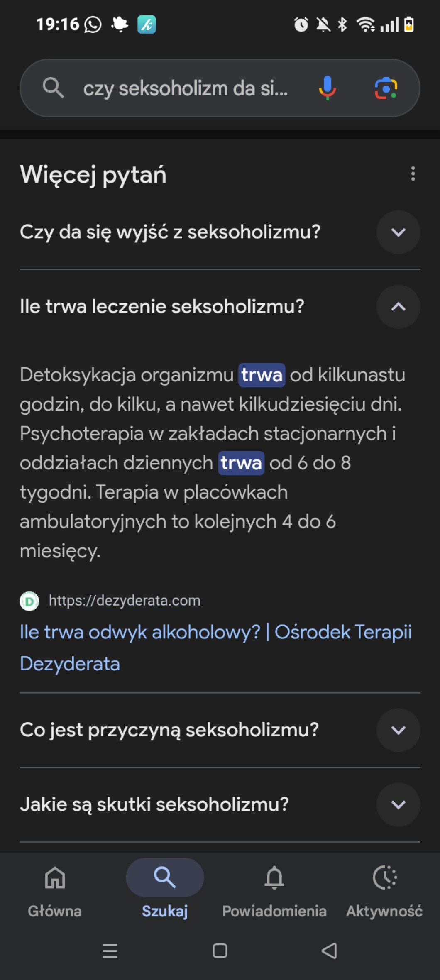Open Google Lens camera search

[x=386, y=88]
